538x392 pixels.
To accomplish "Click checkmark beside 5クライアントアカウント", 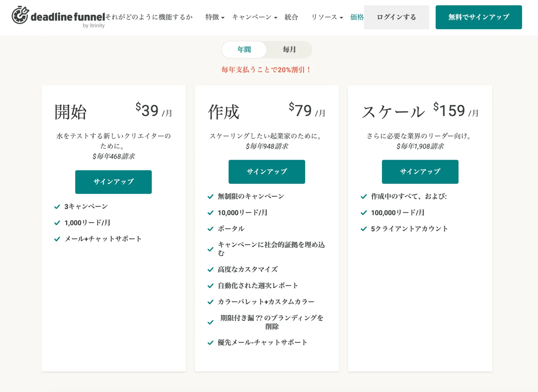I will (363, 229).
